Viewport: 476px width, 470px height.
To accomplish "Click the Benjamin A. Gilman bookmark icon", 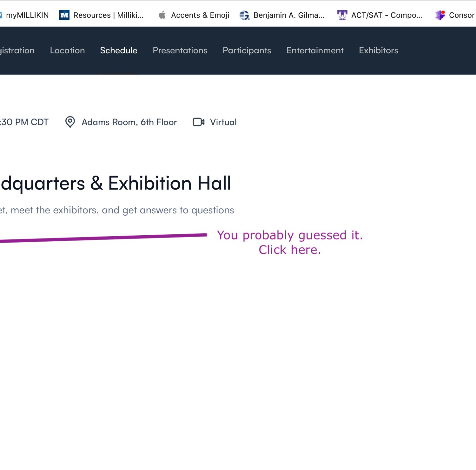I will [244, 15].
